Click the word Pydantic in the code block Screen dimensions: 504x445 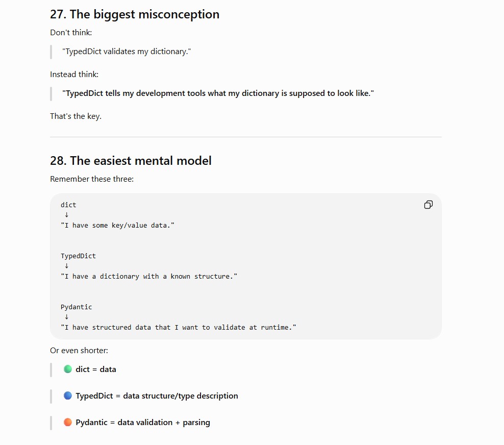76,307
